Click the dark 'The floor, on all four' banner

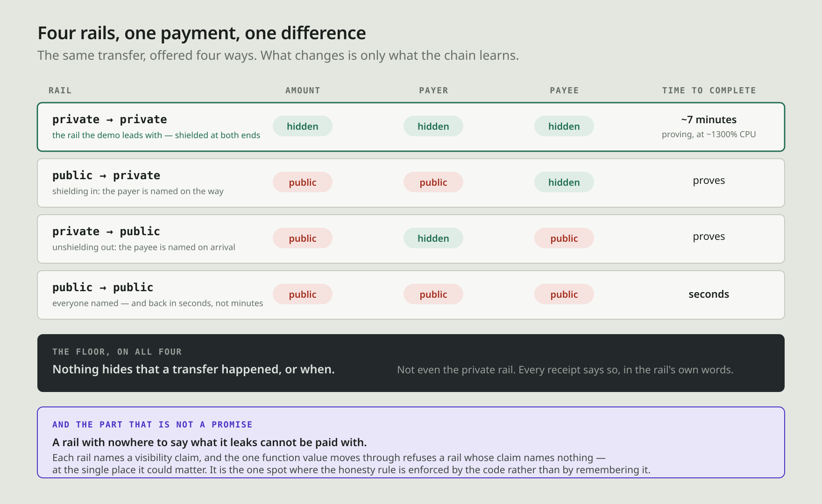[x=411, y=363]
